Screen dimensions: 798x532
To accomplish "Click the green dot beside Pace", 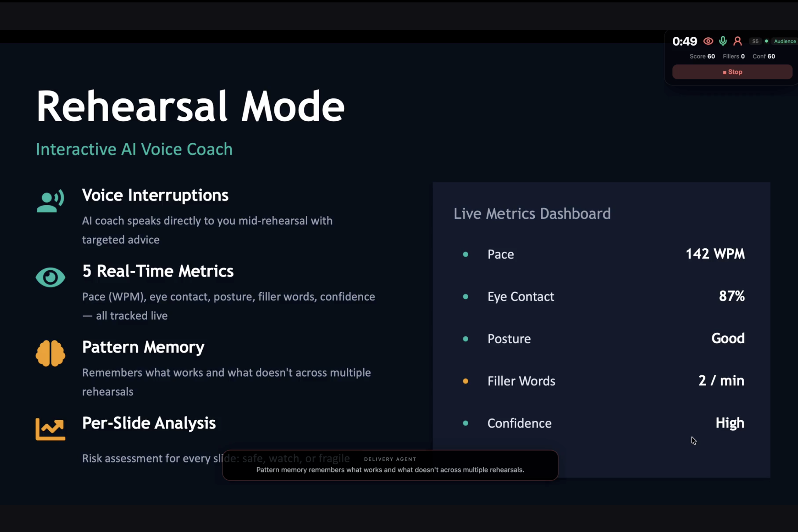I will (465, 255).
